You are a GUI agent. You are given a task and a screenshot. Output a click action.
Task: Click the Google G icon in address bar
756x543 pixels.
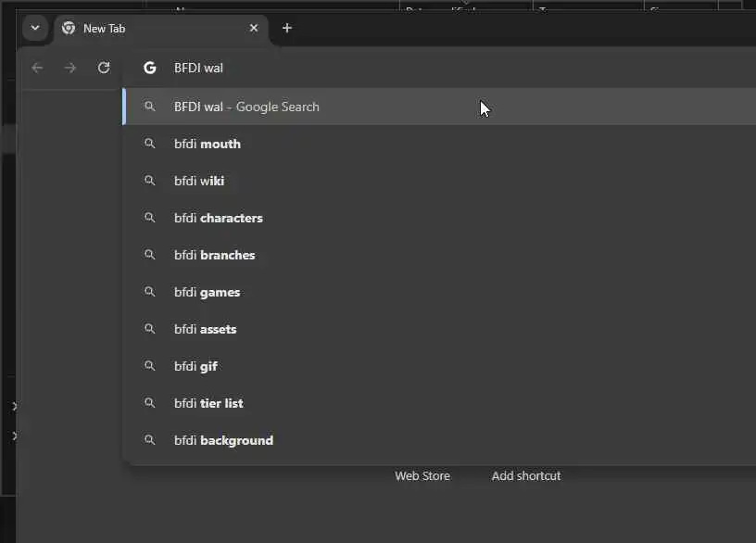[150, 68]
